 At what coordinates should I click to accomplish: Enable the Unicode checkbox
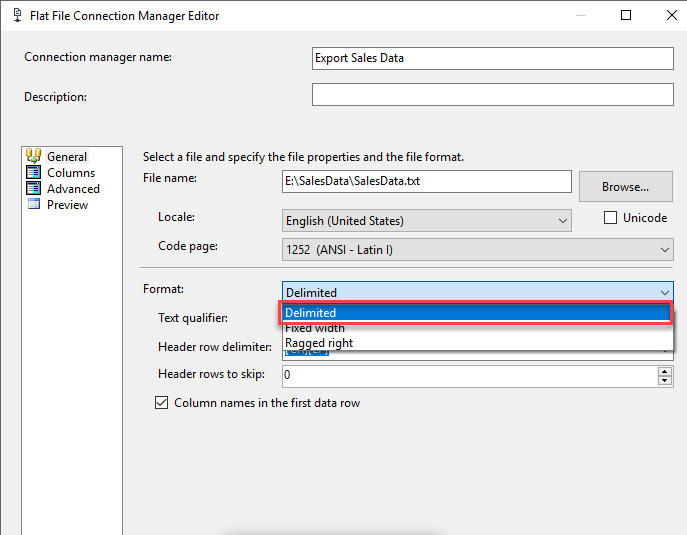610,218
